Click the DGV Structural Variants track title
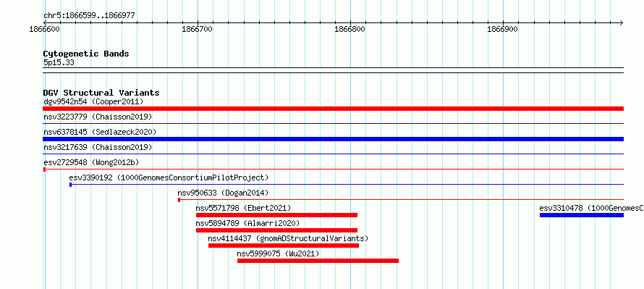Screen dimensions: 644x289 pyautogui.click(x=101, y=93)
